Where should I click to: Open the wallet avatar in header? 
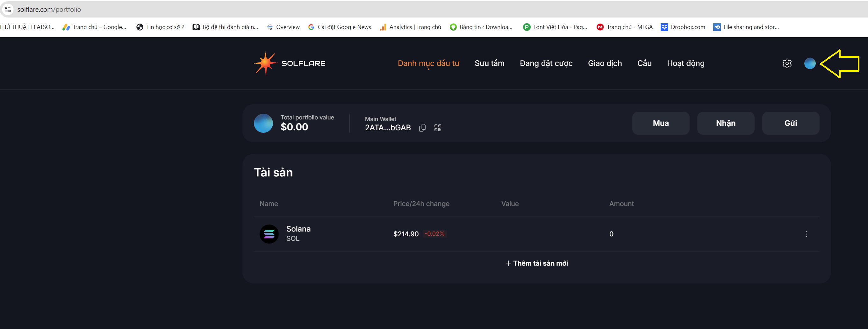pyautogui.click(x=810, y=63)
